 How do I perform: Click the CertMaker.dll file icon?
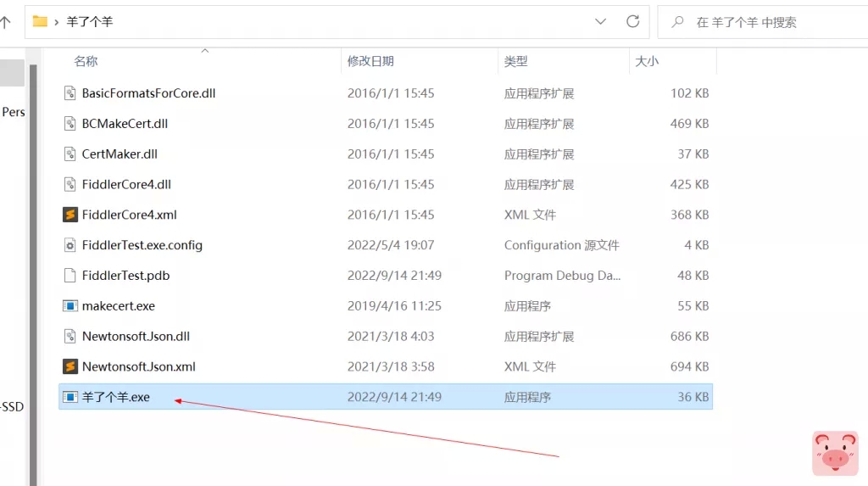point(70,154)
